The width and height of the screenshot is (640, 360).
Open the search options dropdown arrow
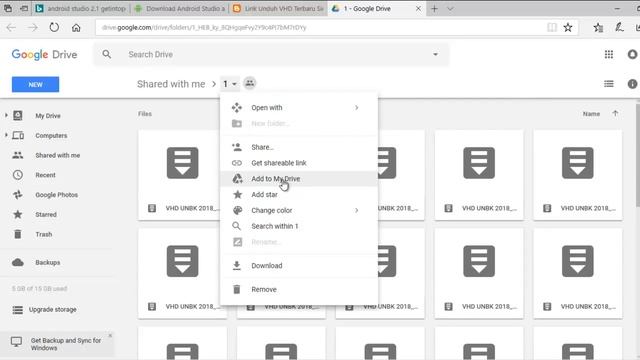click(x=436, y=54)
